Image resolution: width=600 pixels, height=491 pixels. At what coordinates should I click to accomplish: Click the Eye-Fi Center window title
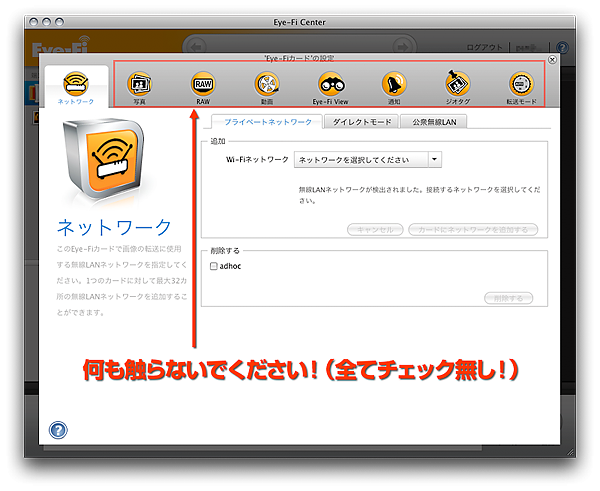(299, 22)
